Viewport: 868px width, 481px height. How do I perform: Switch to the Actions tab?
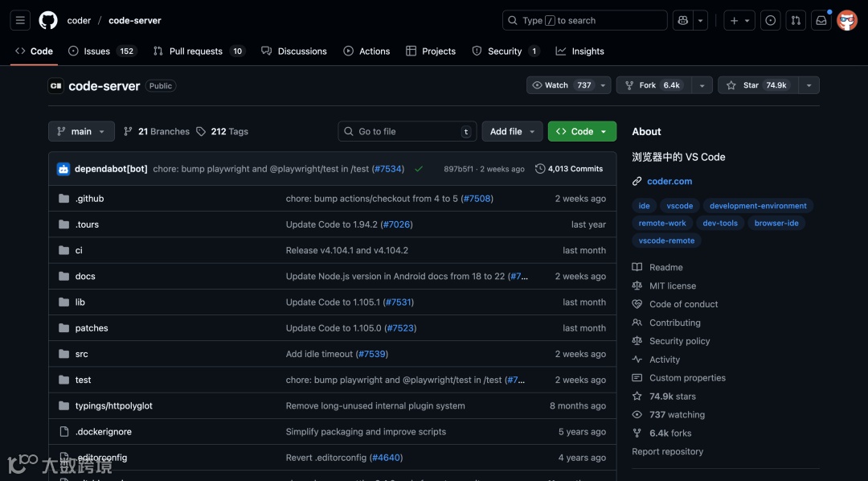(x=366, y=51)
